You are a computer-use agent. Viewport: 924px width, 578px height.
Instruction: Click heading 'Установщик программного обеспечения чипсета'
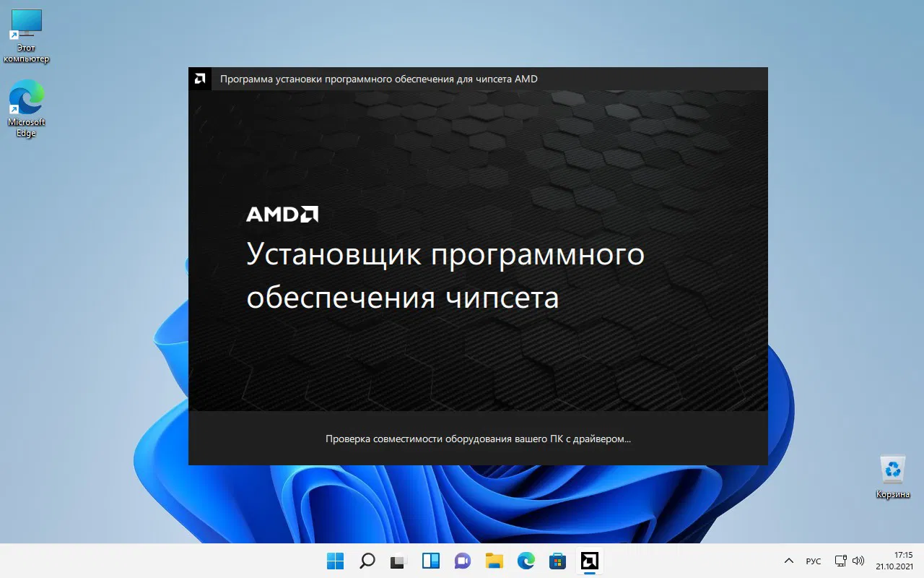click(x=445, y=276)
